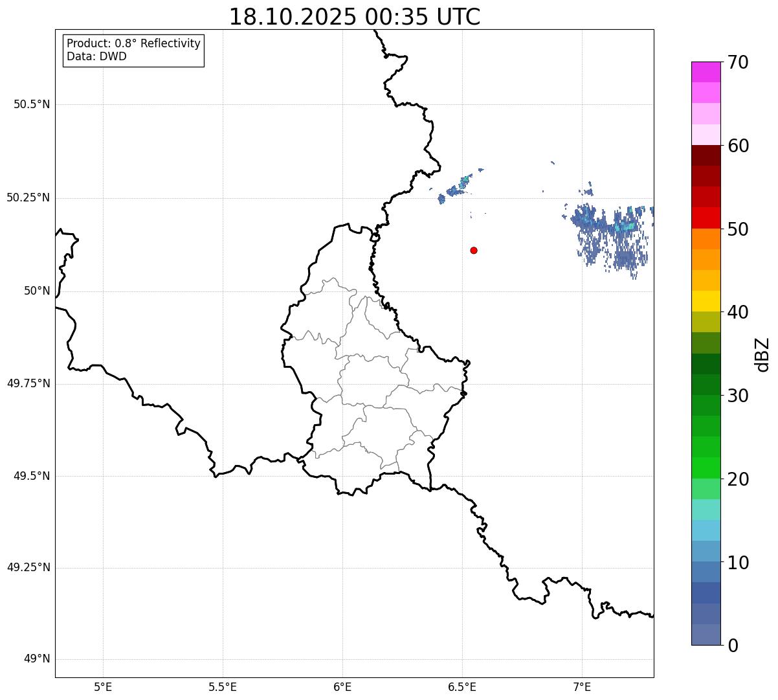Click the 50.5°N latitude label
Viewport: 778px width, 700px height.
pos(32,104)
